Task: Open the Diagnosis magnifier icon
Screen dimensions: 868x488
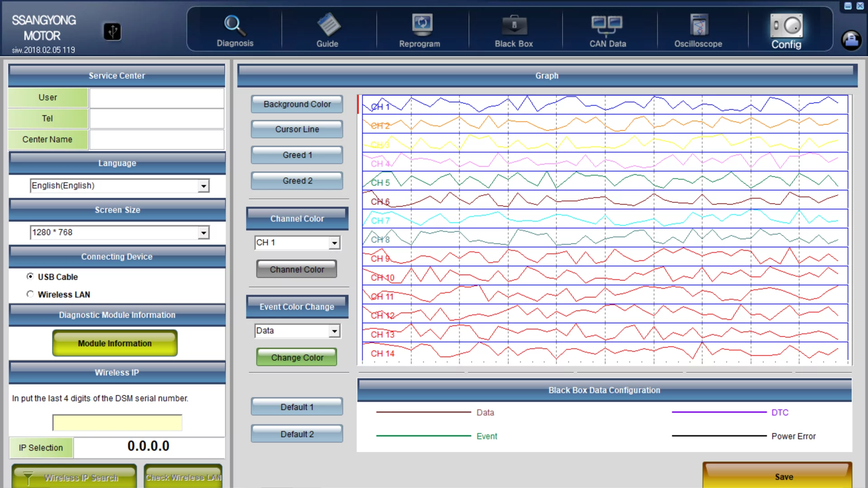Action: 235,25
